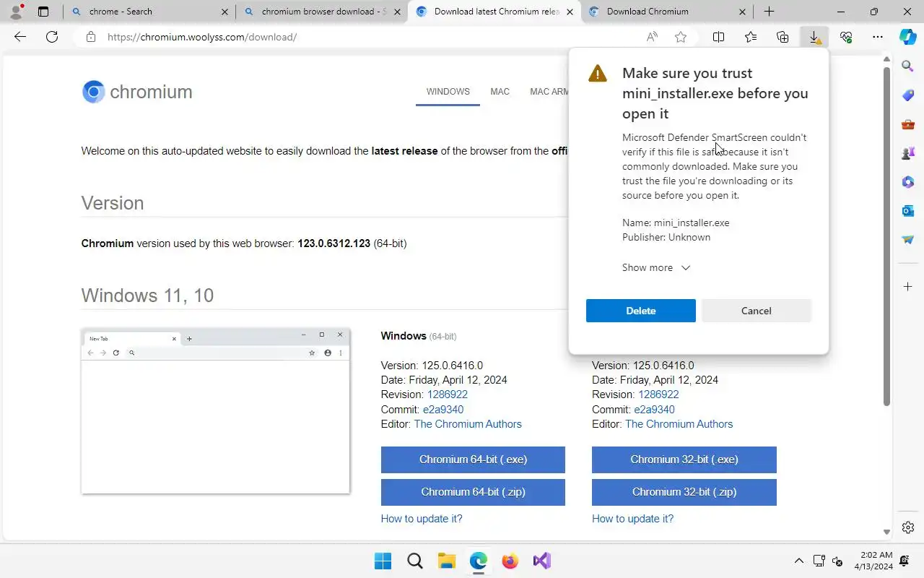Open sidebar Search icon
This screenshot has height=578, width=924.
[908, 66]
